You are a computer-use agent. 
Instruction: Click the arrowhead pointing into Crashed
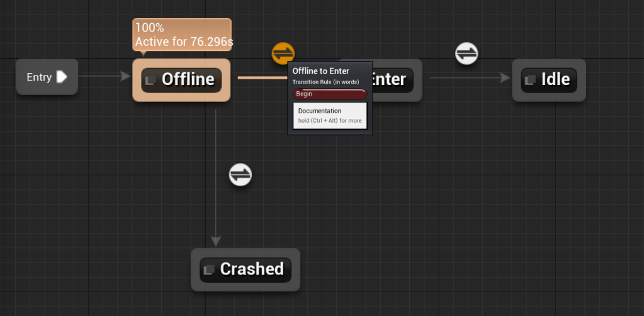pos(216,241)
